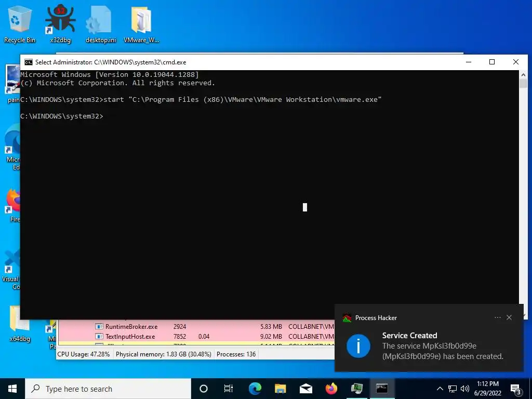Viewport: 532px width, 399px height.
Task: Click the Service Created notification body
Action: (x=443, y=346)
